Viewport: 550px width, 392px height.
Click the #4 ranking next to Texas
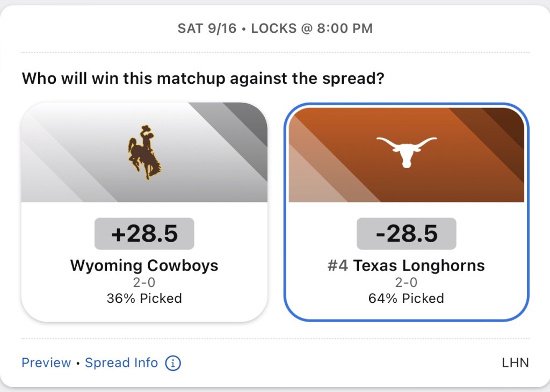[338, 265]
